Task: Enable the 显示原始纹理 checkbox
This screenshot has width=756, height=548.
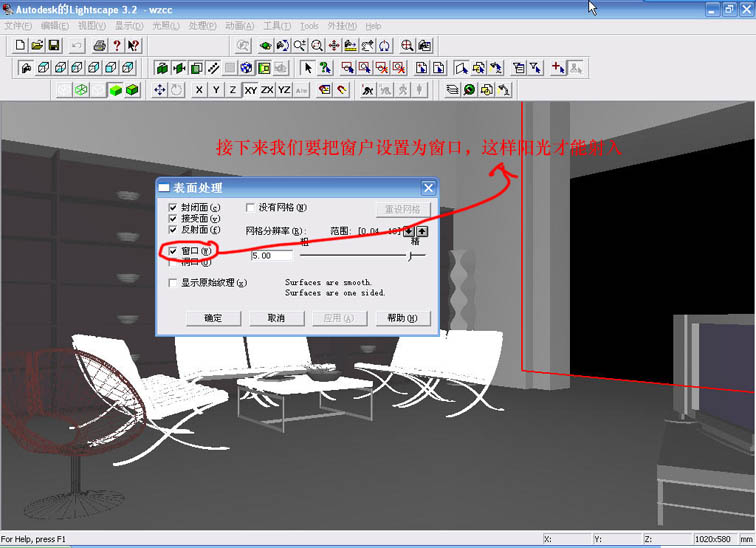Action: coord(174,283)
